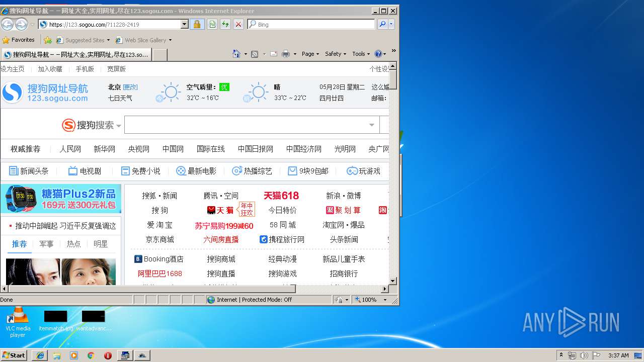Start a Bing search with the magnifier button
Screen dimensions: 644x362
(x=382, y=24)
